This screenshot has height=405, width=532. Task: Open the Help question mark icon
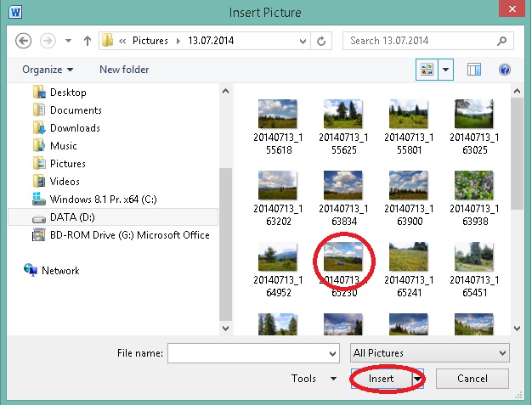point(504,70)
